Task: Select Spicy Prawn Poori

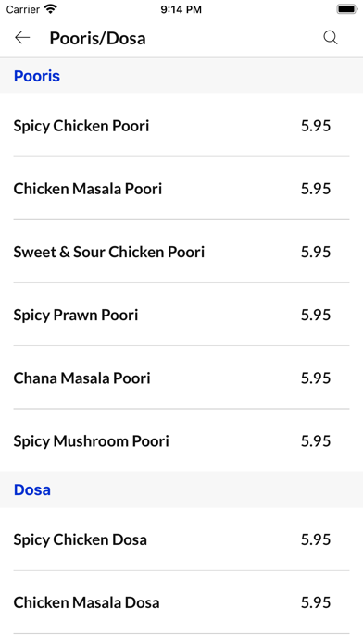Action: pos(181,315)
